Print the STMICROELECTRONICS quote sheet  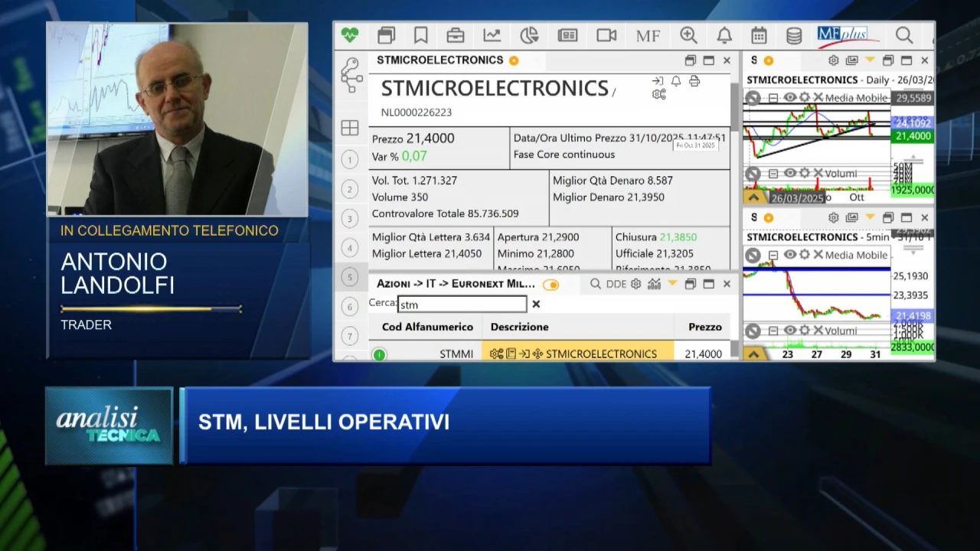(694, 81)
